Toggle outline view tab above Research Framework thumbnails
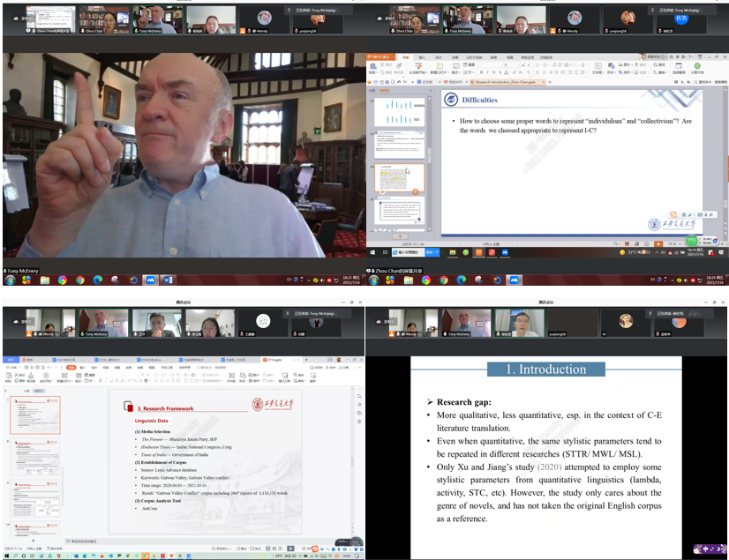 (x=26, y=389)
